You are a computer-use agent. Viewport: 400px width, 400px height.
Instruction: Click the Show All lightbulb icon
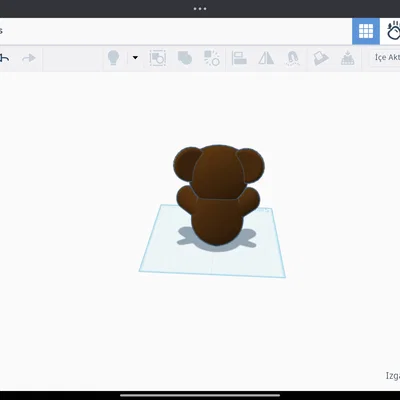pyautogui.click(x=113, y=58)
